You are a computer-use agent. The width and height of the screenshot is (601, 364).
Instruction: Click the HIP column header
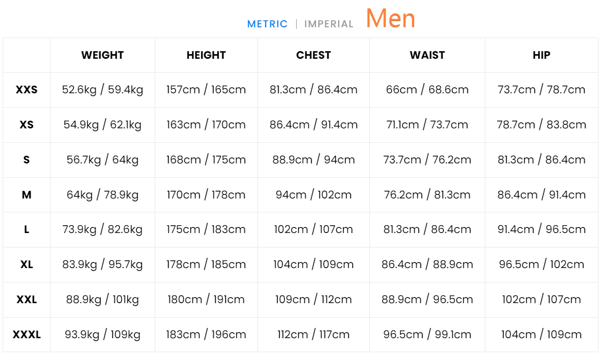[542, 55]
